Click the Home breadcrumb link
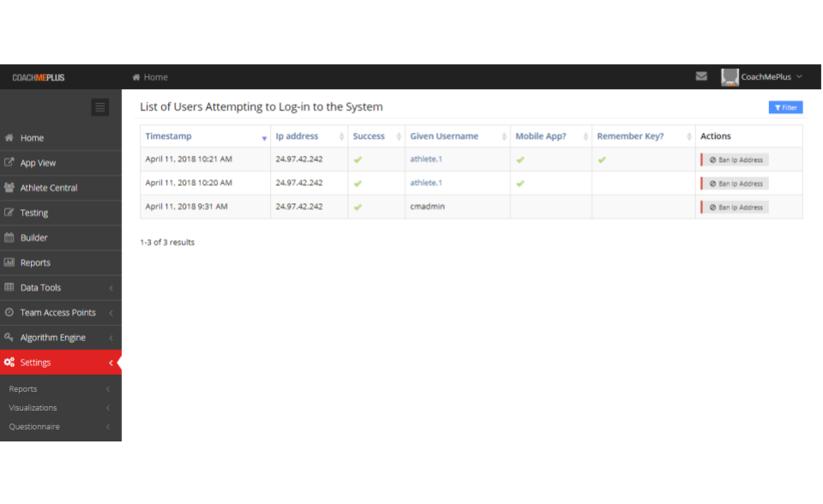 pos(156,77)
